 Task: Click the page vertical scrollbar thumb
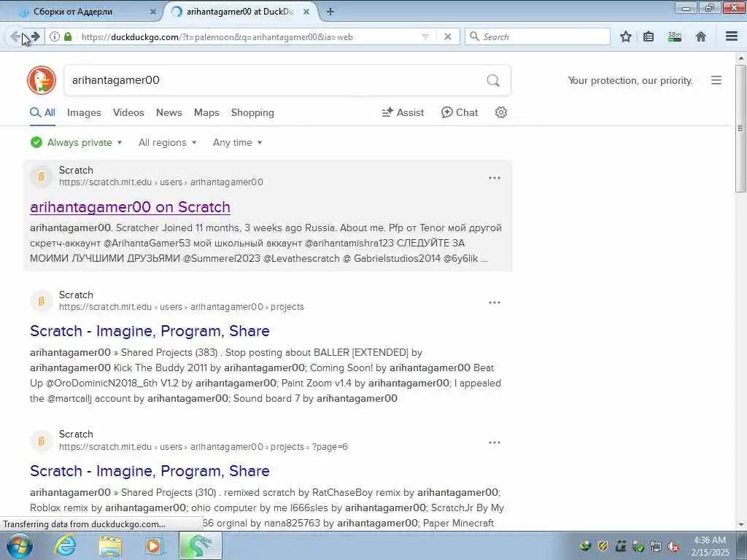[741, 128]
